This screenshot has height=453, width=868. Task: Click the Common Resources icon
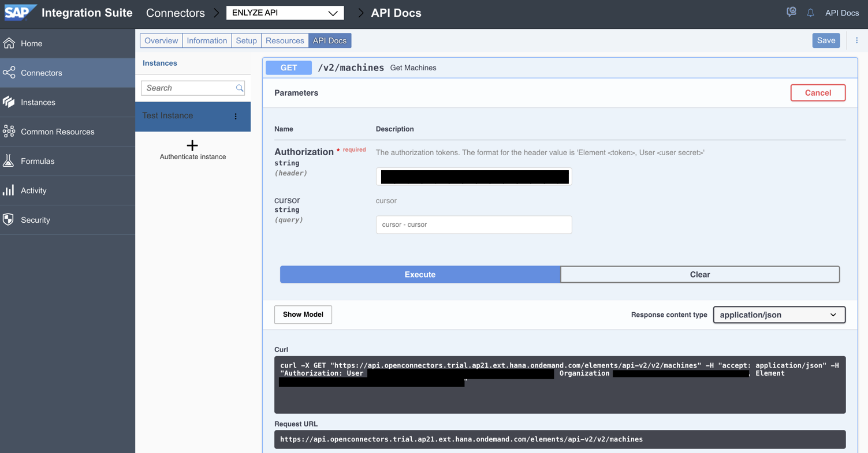9,132
